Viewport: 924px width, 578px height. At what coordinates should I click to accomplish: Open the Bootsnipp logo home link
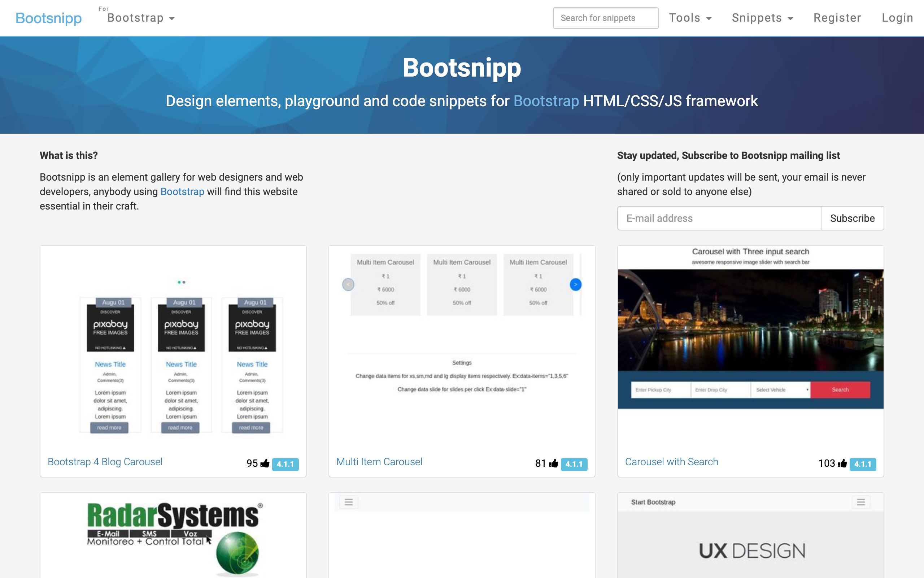point(48,18)
